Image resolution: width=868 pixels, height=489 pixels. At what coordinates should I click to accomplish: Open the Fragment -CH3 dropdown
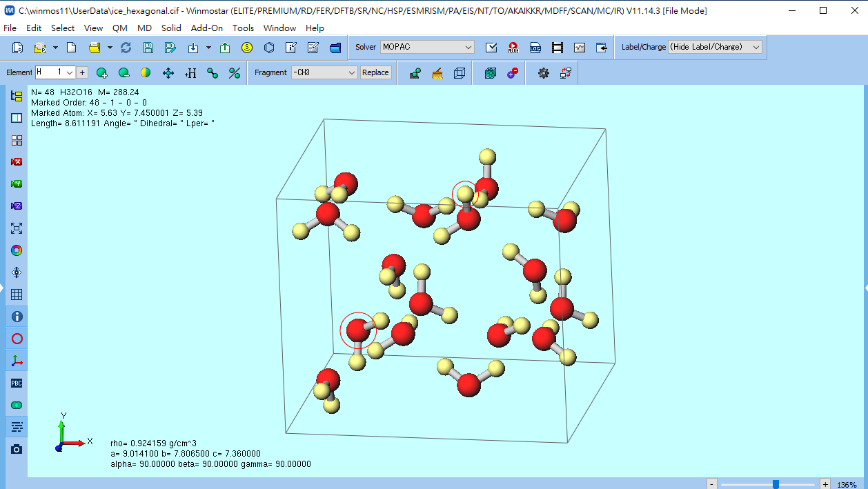[x=324, y=72]
